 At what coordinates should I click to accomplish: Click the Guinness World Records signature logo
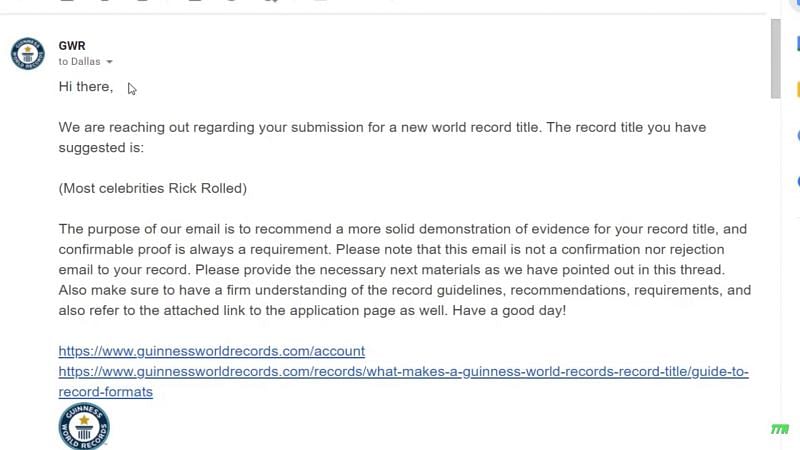tap(84, 427)
